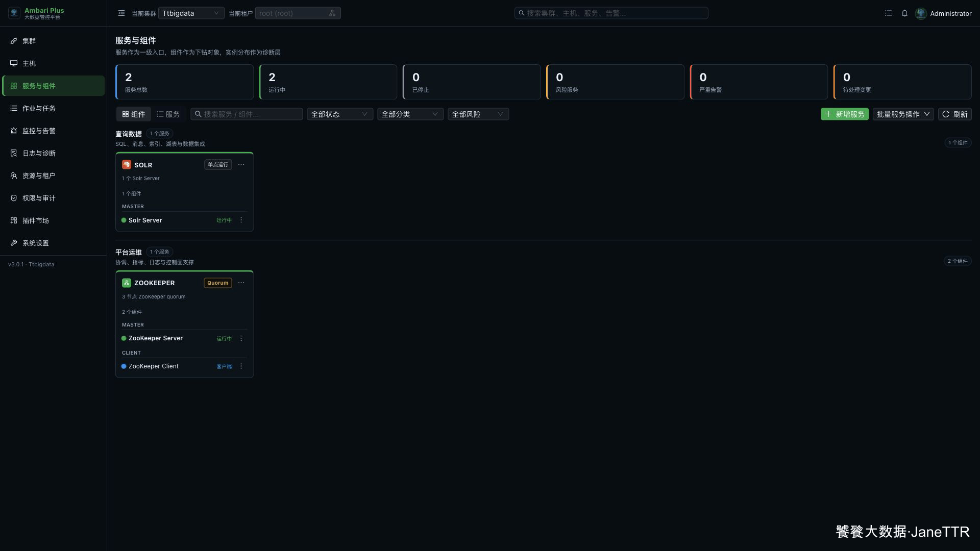The width and height of the screenshot is (980, 551).
Task: Click the tenant tree icon in tenant field
Action: 332,13
